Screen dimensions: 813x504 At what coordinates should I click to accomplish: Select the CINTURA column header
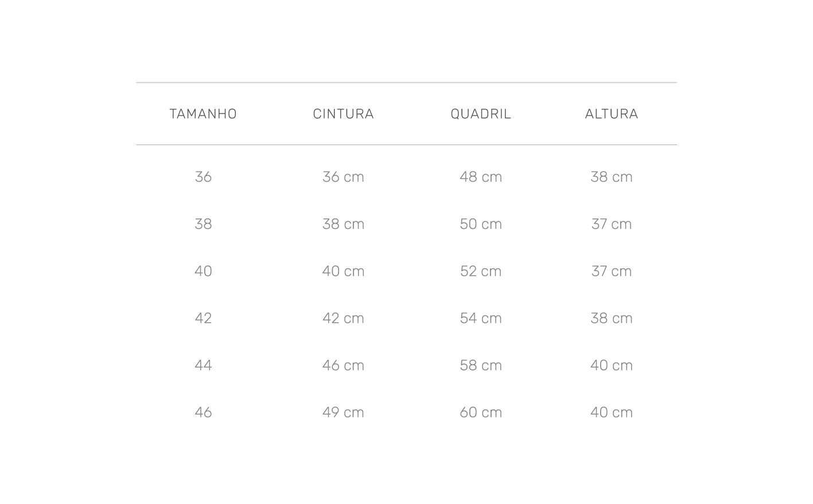tap(343, 114)
